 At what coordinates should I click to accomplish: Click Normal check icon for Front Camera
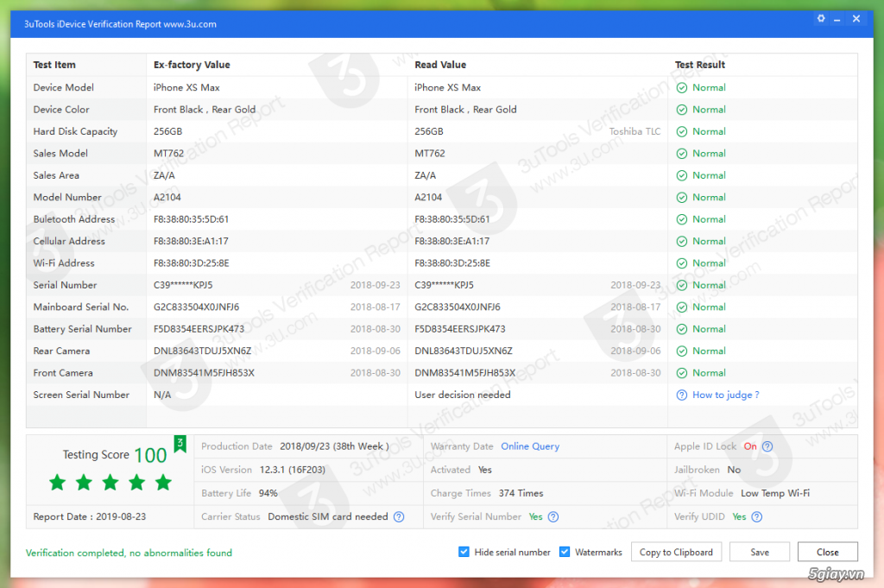tap(682, 373)
